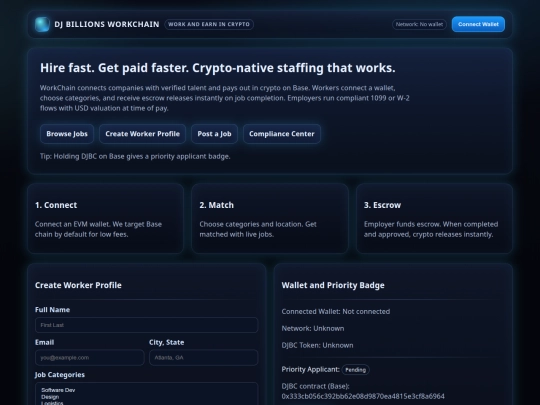This screenshot has height=405, width=540.
Task: Click the Pending priority applicant badge
Action: click(x=355, y=370)
